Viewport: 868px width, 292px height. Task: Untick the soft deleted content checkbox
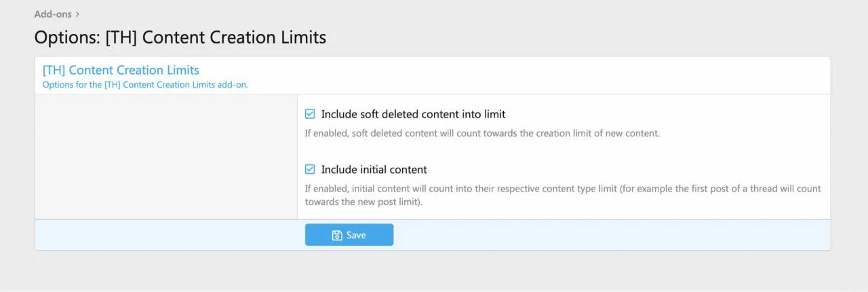click(x=310, y=114)
